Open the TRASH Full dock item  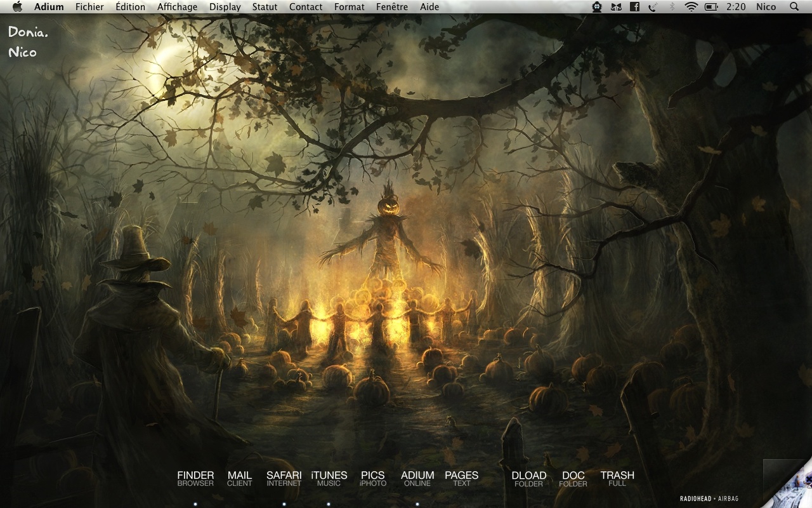(617, 479)
